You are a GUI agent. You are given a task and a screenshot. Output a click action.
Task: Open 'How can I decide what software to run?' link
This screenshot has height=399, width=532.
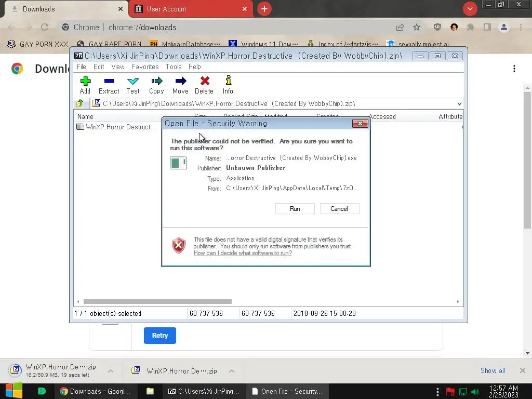click(243, 253)
